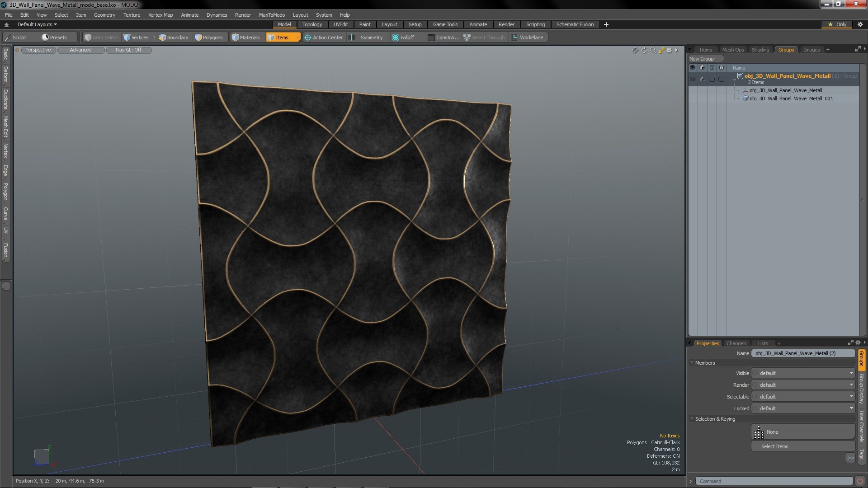Open the Vertex Map menu
This screenshot has width=868, height=488.
(160, 15)
